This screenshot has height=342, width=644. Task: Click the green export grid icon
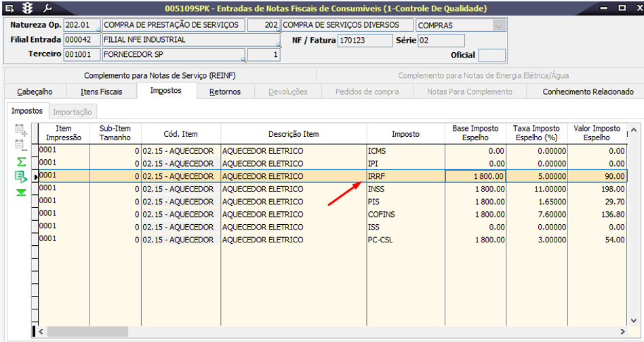point(21,177)
